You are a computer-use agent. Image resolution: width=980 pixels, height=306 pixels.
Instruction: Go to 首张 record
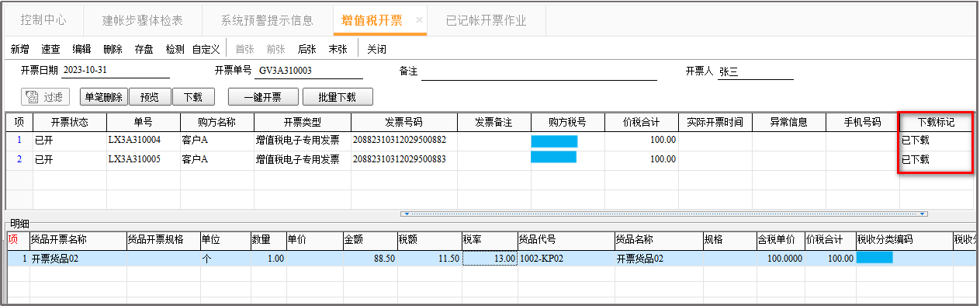pyautogui.click(x=244, y=49)
